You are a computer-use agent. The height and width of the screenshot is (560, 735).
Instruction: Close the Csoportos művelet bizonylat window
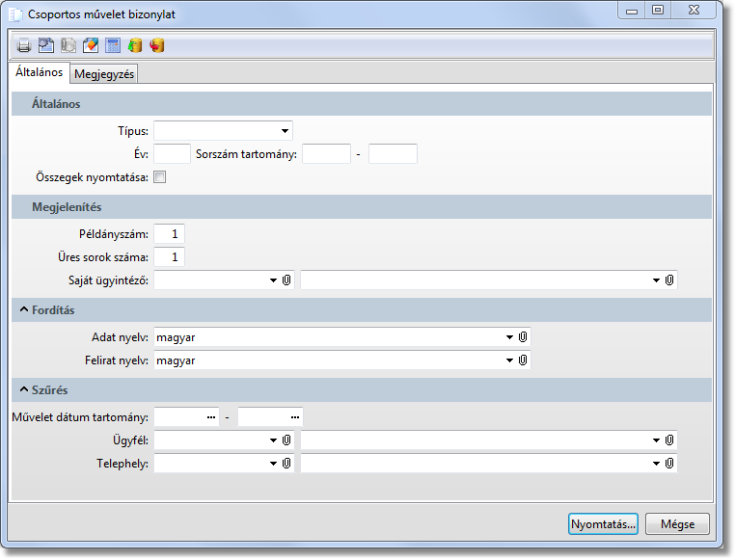[x=694, y=11]
